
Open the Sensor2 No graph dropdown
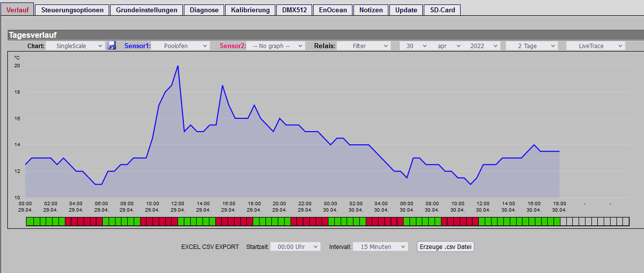coord(276,46)
